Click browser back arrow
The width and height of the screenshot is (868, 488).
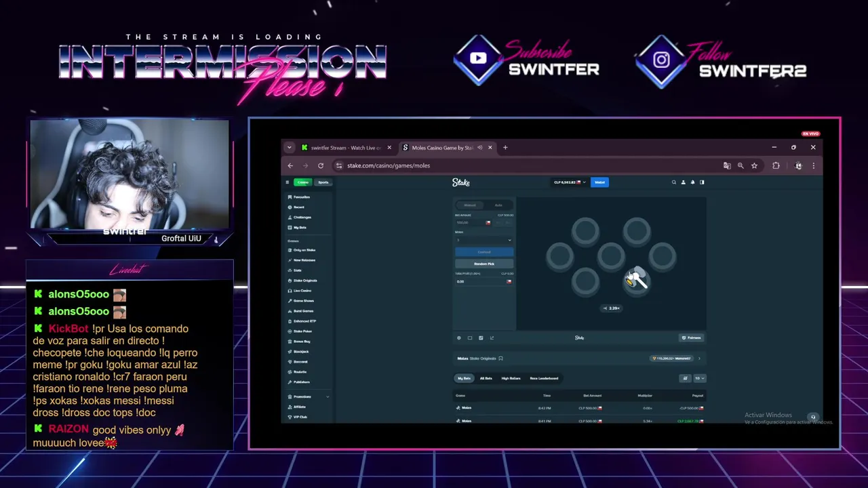point(290,165)
